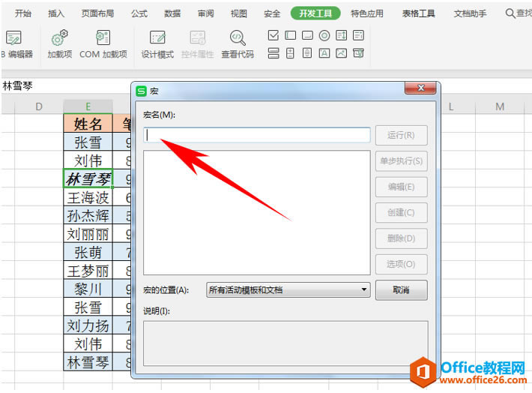Screen dimensions: 532x393
Task: Insert a toggle button control
Action: 273,53
